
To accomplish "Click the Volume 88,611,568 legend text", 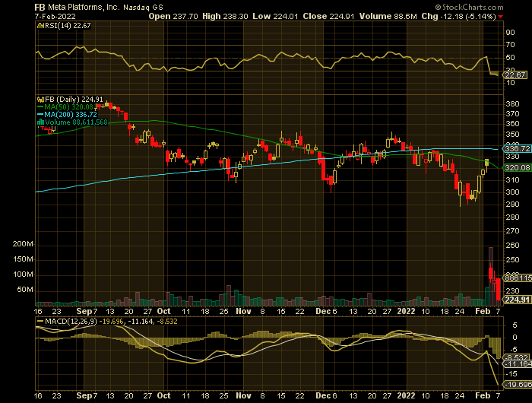I will coord(76,122).
